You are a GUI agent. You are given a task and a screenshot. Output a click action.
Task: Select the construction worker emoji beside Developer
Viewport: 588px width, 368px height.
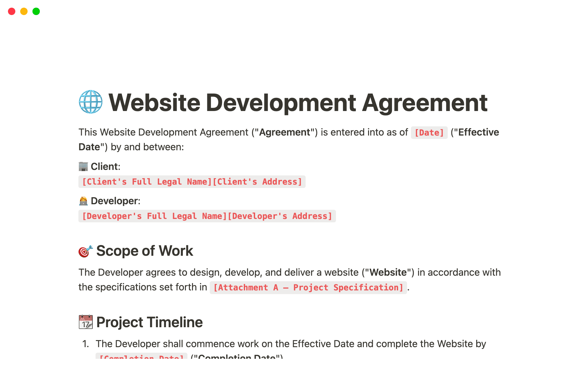[x=83, y=201]
